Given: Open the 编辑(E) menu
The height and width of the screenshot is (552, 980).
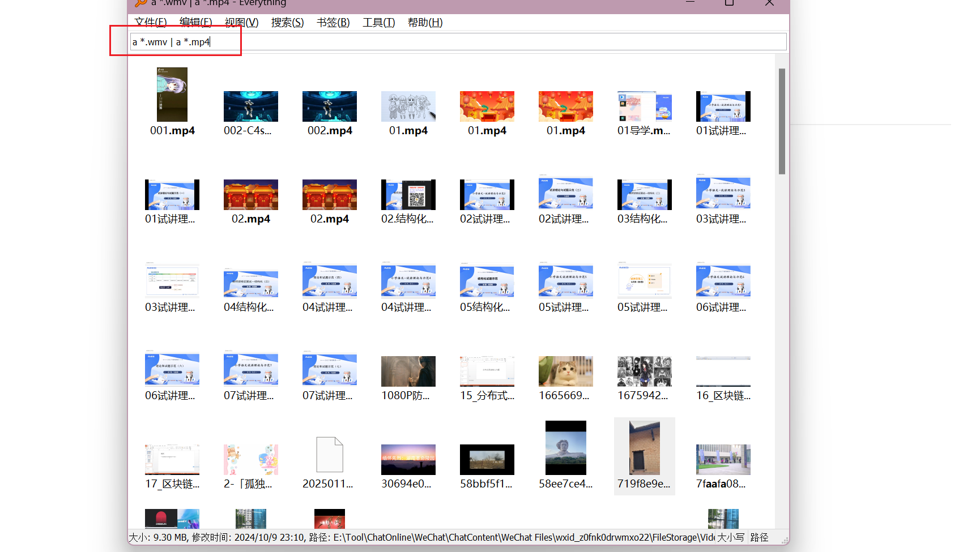Looking at the screenshot, I should pos(195,22).
